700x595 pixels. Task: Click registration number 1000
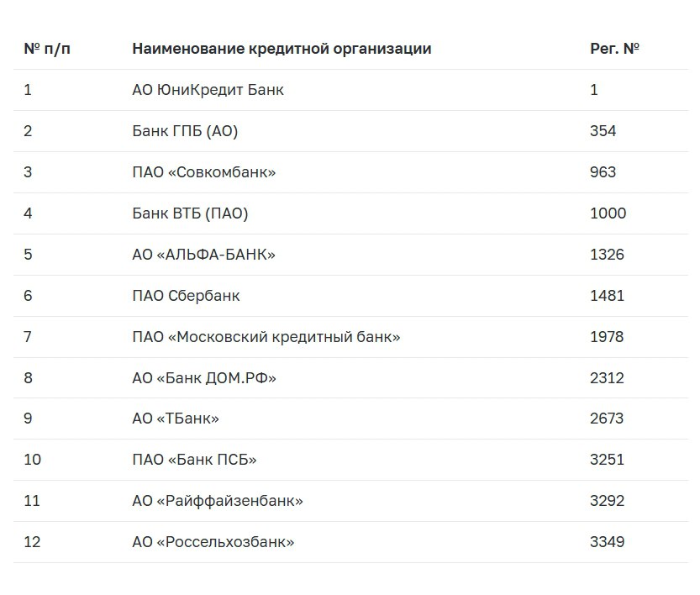pos(608,213)
